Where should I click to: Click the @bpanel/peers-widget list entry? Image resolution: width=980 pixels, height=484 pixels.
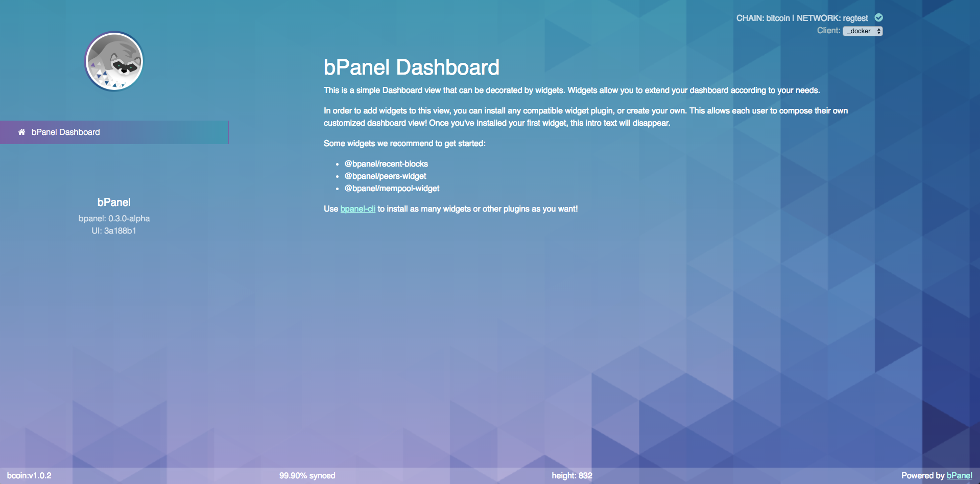[x=385, y=176]
